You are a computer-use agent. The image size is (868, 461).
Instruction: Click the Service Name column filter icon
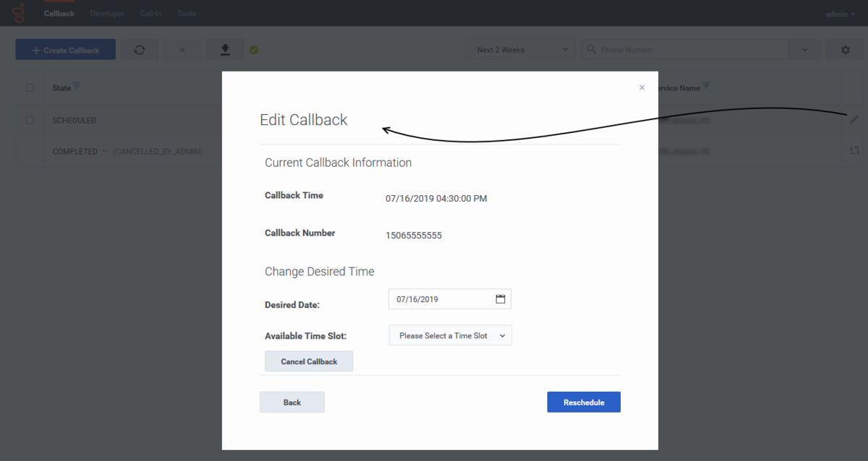[707, 87]
